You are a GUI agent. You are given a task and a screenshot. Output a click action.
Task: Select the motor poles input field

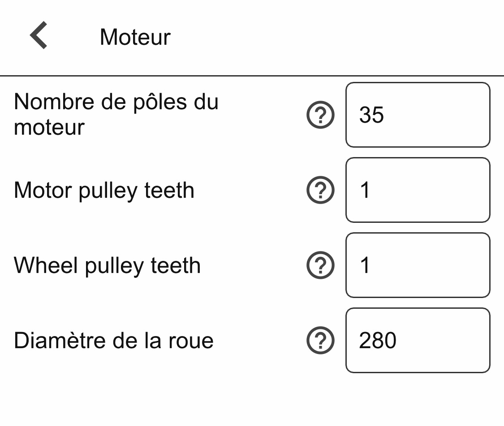(418, 115)
